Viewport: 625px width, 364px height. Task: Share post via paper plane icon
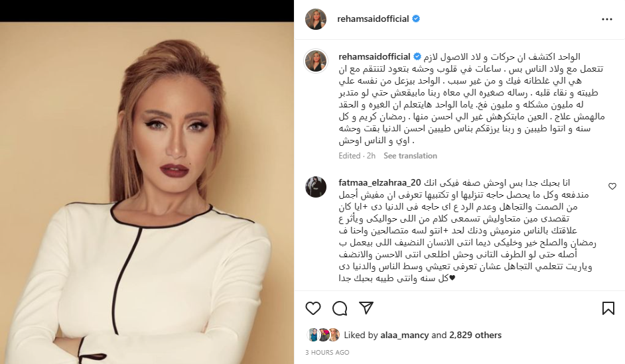[366, 308]
